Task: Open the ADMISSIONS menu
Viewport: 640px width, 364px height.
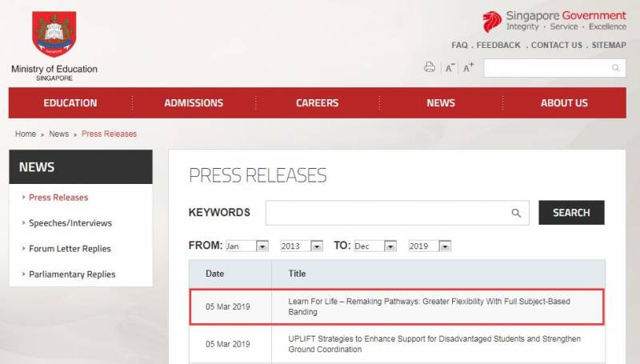Action: (194, 103)
